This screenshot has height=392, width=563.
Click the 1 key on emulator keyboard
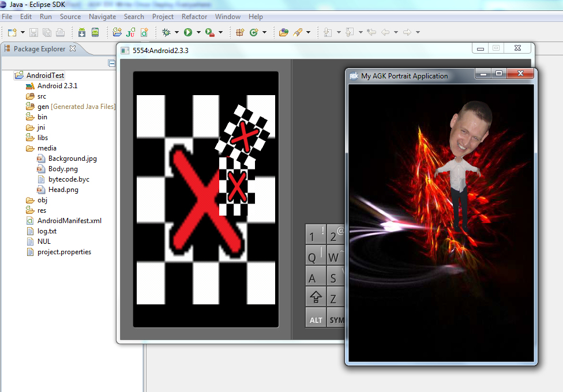(316, 234)
